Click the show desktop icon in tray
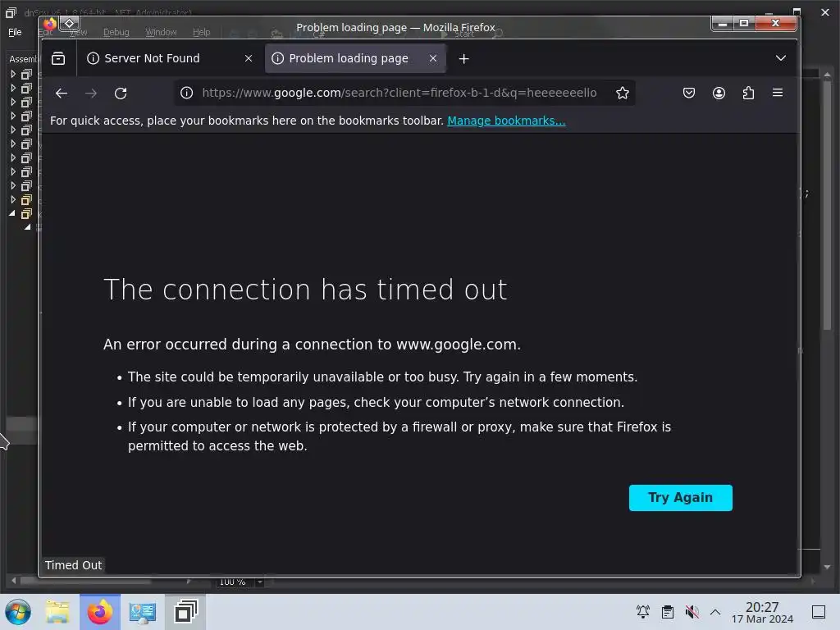 coord(819,611)
